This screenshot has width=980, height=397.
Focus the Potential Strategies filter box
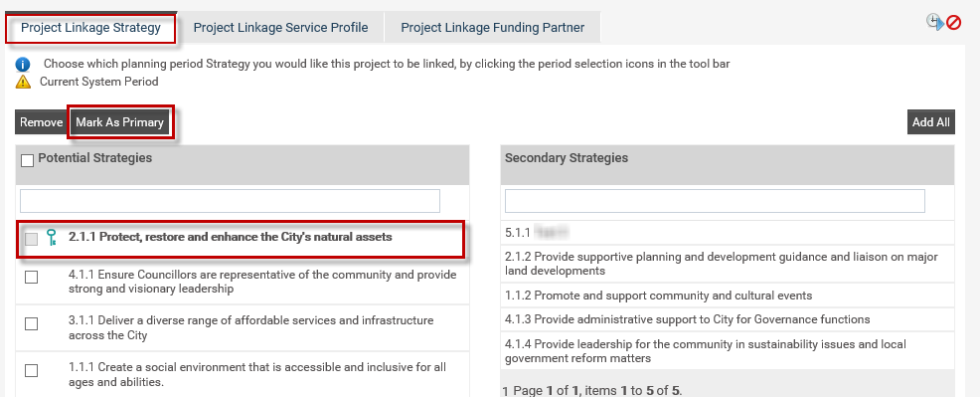coord(230,201)
